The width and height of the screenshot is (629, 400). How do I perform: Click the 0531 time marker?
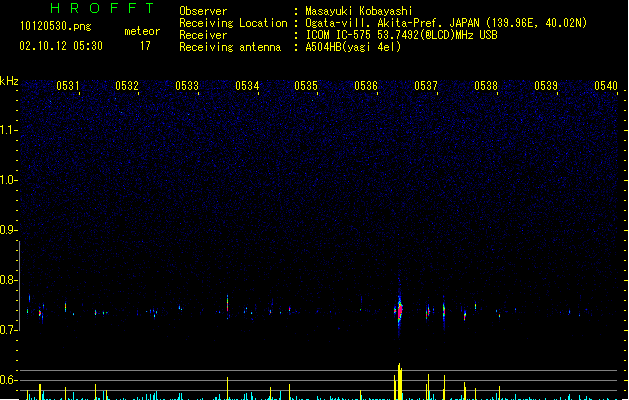67,86
